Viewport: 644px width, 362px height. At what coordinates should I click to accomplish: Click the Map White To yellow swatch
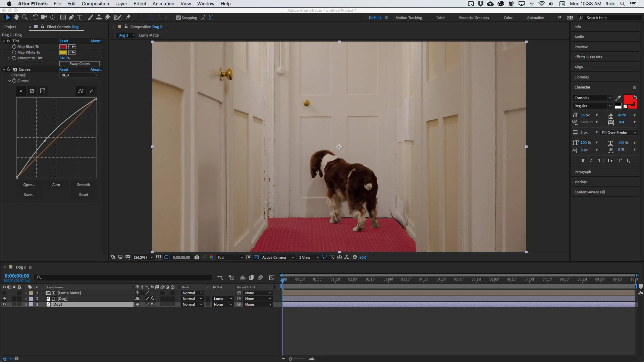pyautogui.click(x=63, y=52)
